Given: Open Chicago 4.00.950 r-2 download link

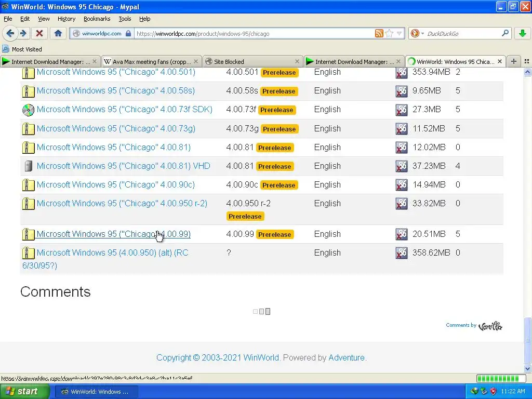Looking at the screenshot, I should coord(122,203).
